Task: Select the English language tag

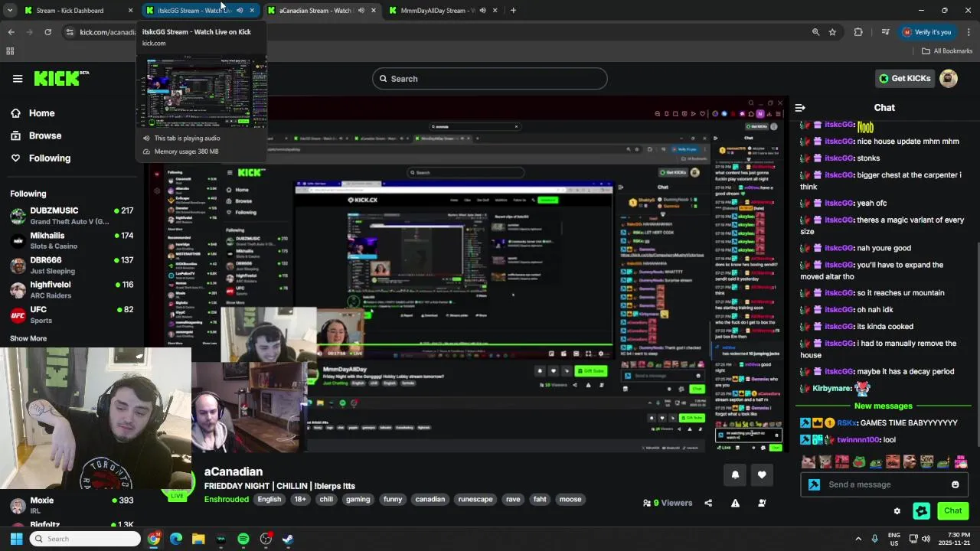Action: 269,500
